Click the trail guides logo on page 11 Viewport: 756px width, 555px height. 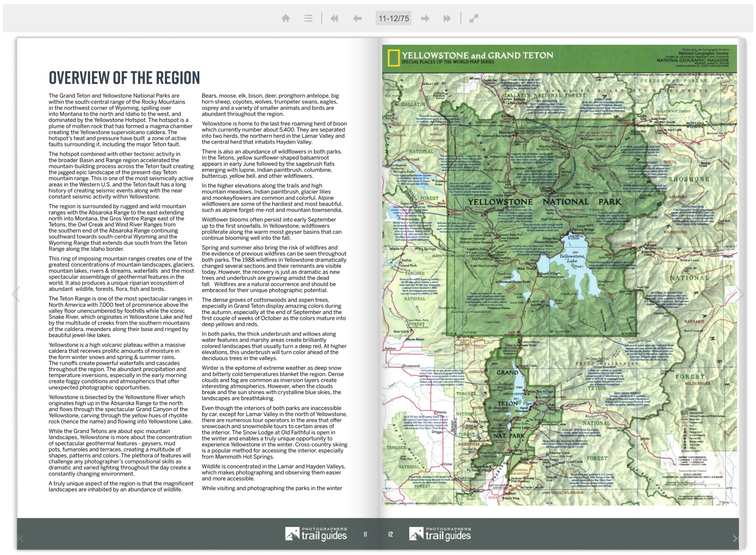(316, 534)
